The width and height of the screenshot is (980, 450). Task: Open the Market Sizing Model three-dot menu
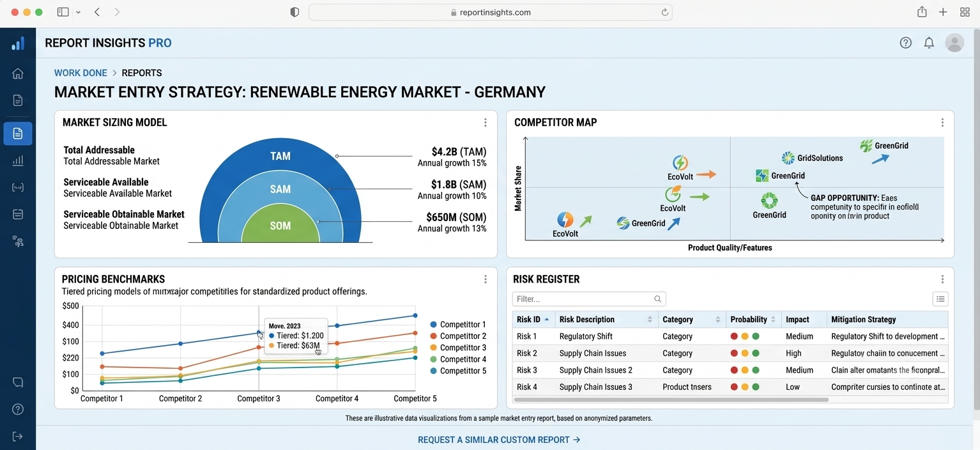point(486,123)
